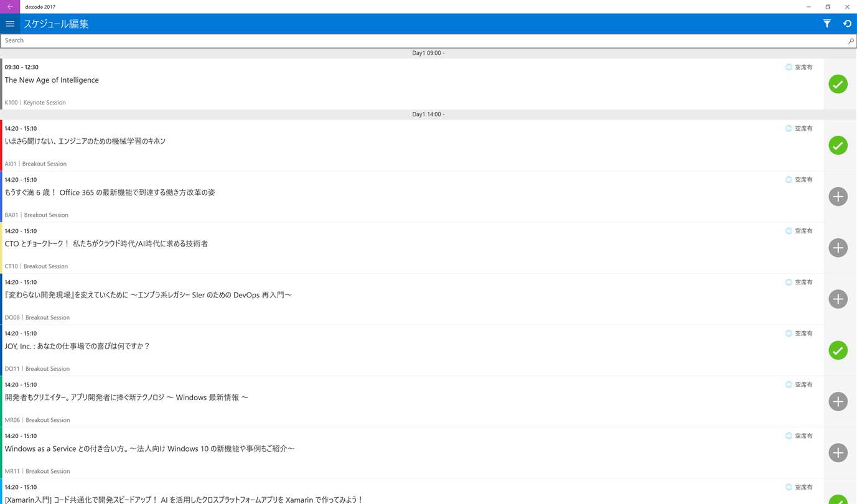
Task: Click 空席有 status on keynote row
Action: click(799, 67)
